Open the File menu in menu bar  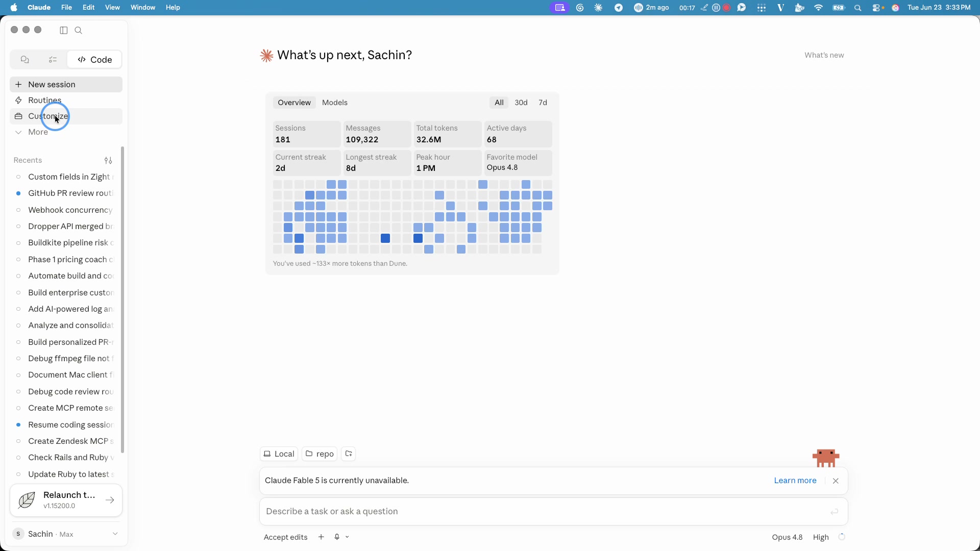[66, 8]
